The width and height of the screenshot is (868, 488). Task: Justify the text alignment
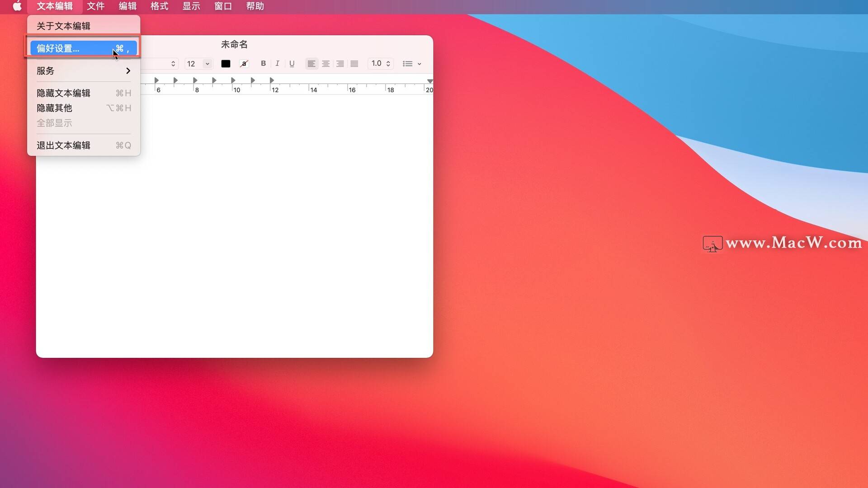354,64
